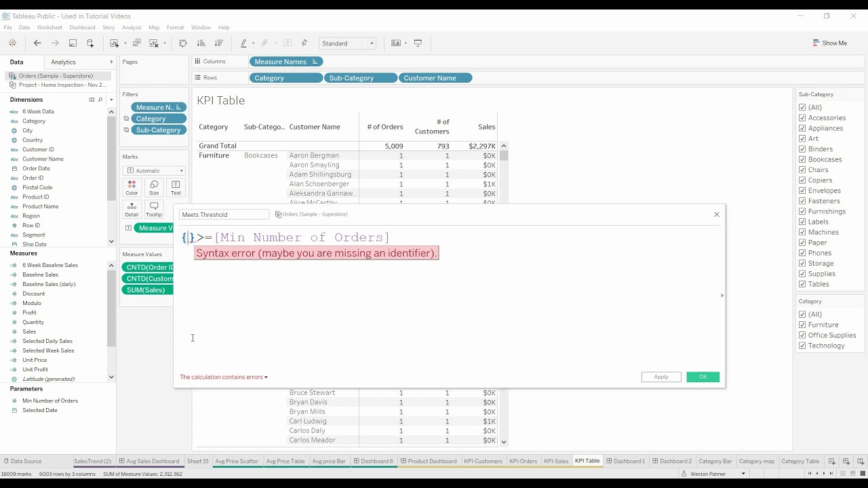The image size is (868, 488).
Task: Toggle the Binders checkbox
Action: (802, 149)
